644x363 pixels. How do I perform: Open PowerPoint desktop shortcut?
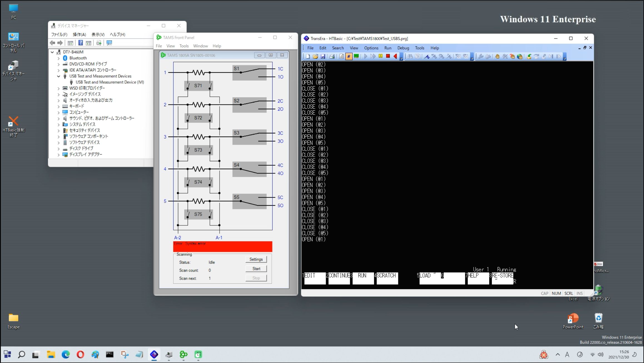pyautogui.click(x=573, y=321)
